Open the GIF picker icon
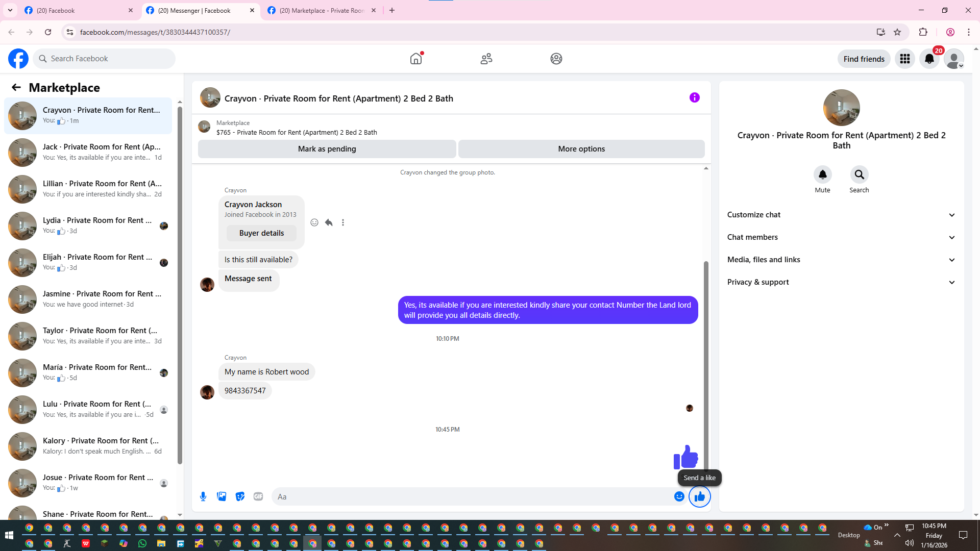 (x=258, y=496)
